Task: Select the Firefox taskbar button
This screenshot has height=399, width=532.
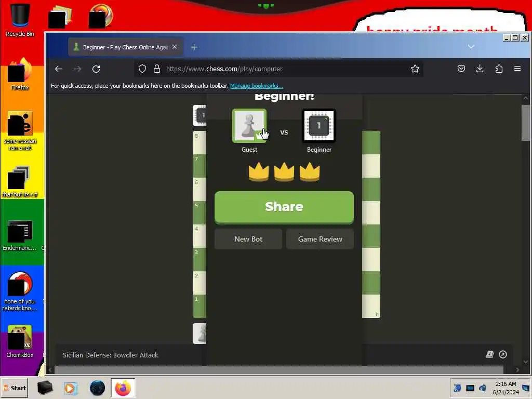Action: (123, 388)
